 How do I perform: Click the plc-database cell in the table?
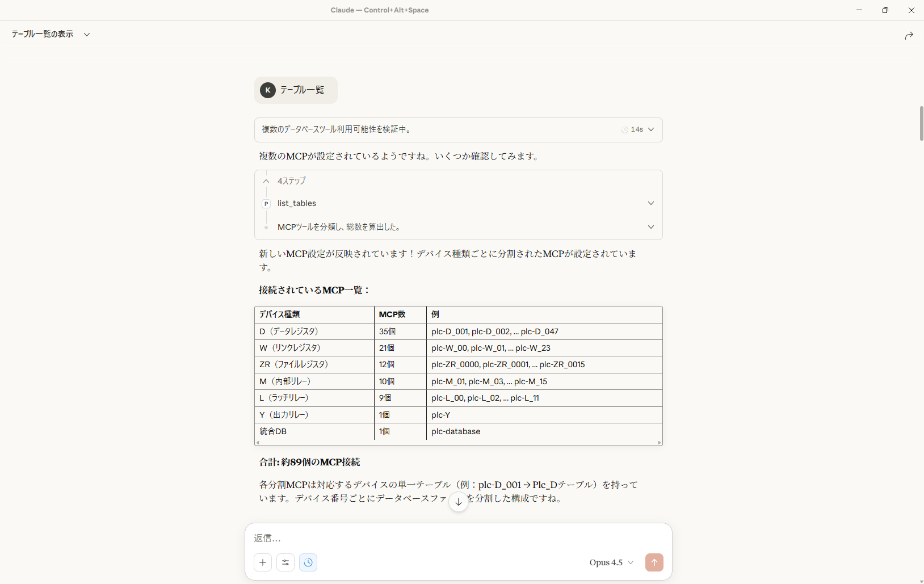click(x=456, y=431)
